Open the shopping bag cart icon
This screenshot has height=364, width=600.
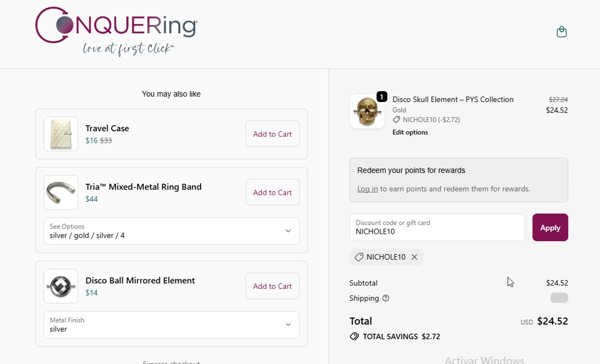[562, 32]
